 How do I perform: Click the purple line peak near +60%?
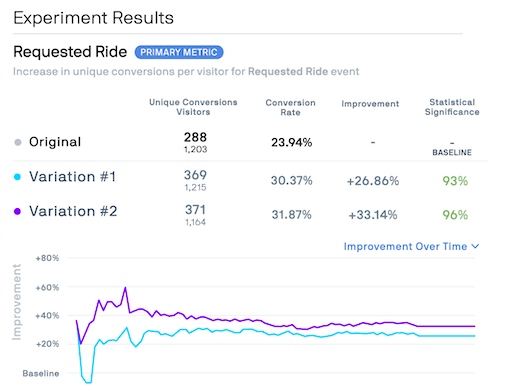coord(125,288)
